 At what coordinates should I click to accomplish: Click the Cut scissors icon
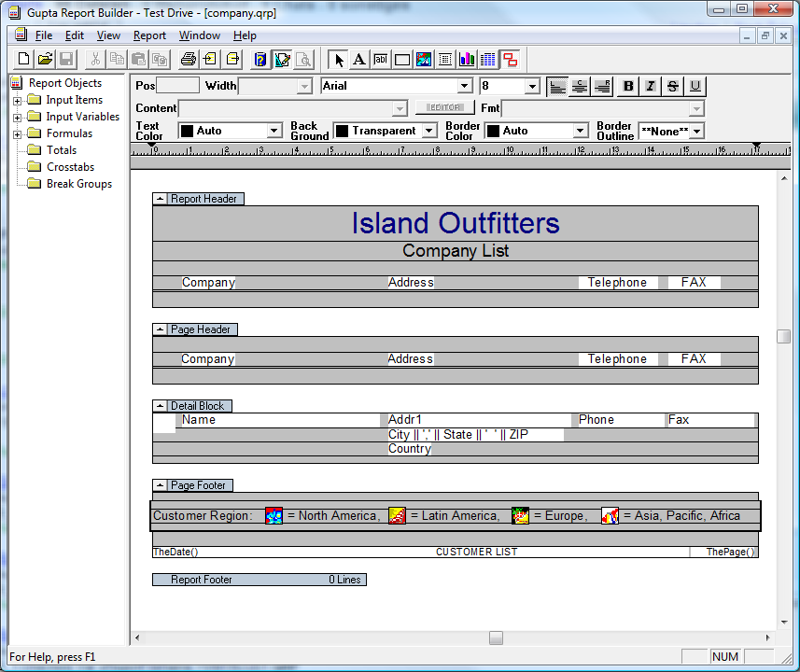95,60
